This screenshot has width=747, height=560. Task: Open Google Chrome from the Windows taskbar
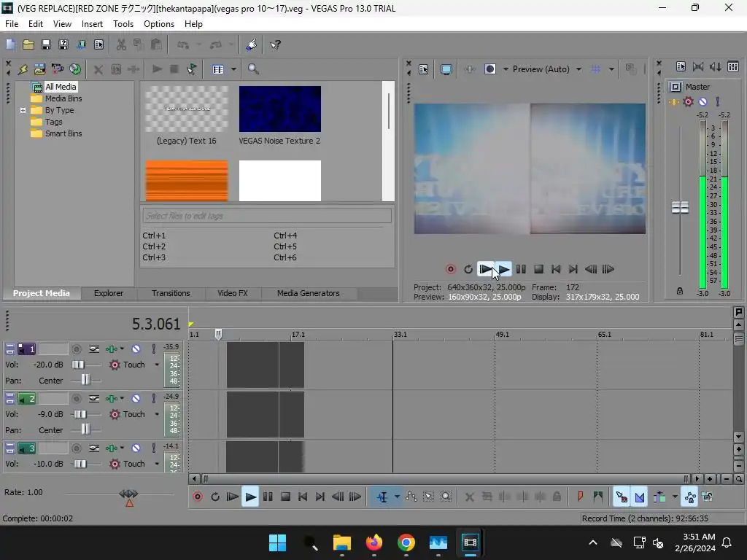pos(406,542)
